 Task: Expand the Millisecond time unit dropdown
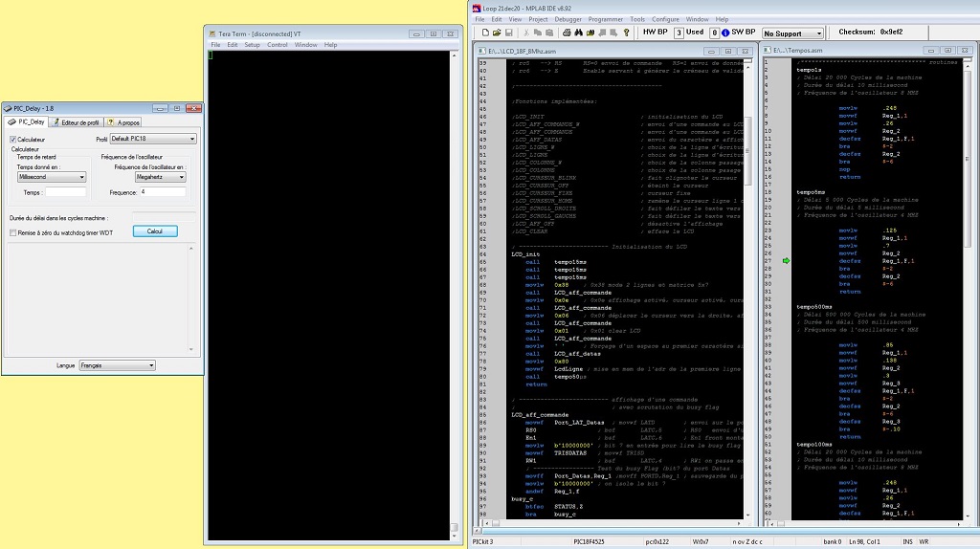[x=52, y=177]
